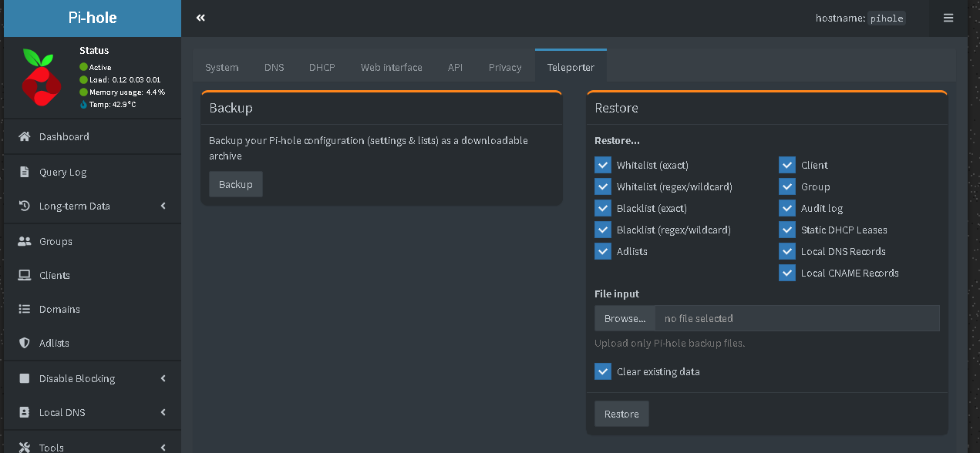Screen dimensions: 980x453
Task: Disable the Clear existing data checkbox
Action: [603, 371]
